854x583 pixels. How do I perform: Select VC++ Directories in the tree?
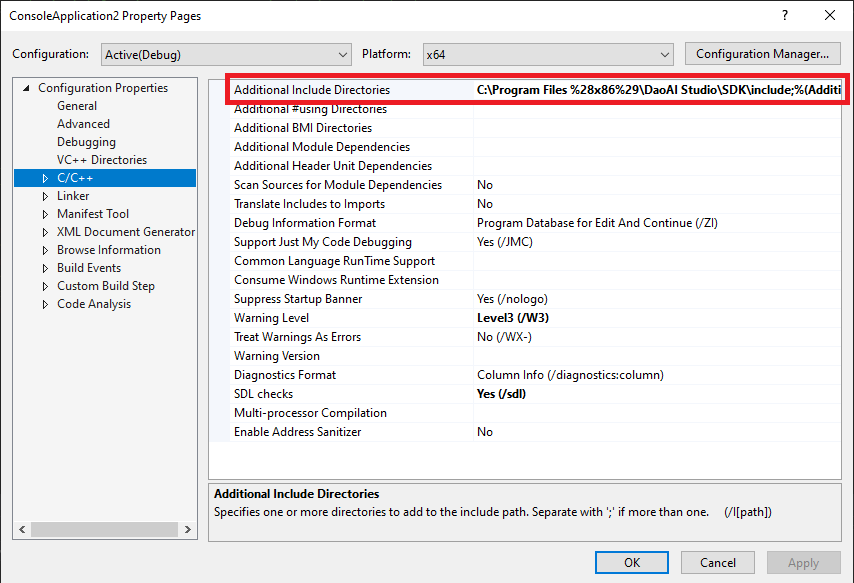pyautogui.click(x=101, y=160)
